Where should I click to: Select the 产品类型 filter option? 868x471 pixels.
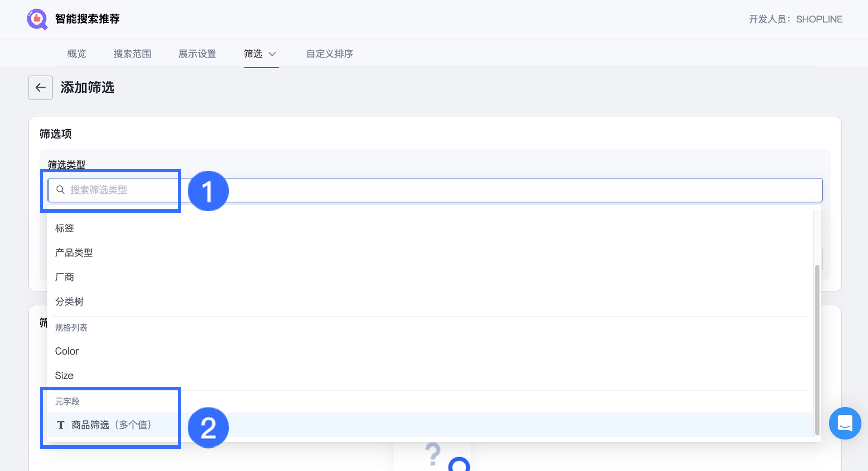click(74, 253)
